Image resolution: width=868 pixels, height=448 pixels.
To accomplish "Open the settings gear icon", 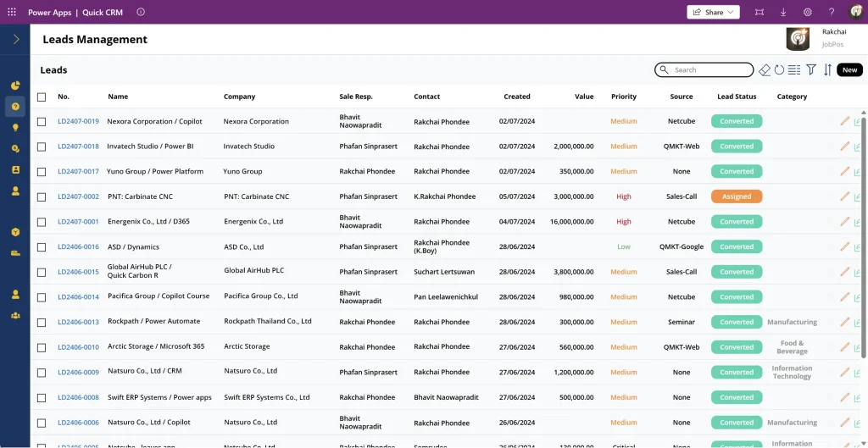I will point(808,12).
